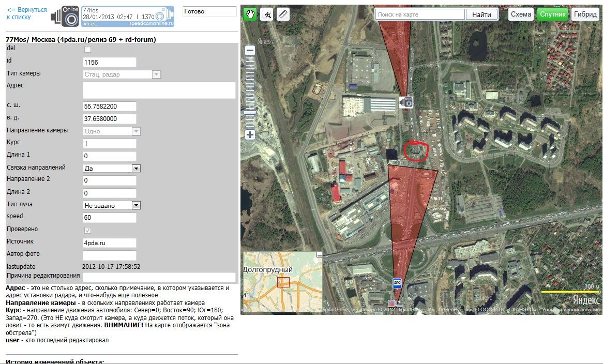Click the Причина редактирования input field

pos(159,277)
